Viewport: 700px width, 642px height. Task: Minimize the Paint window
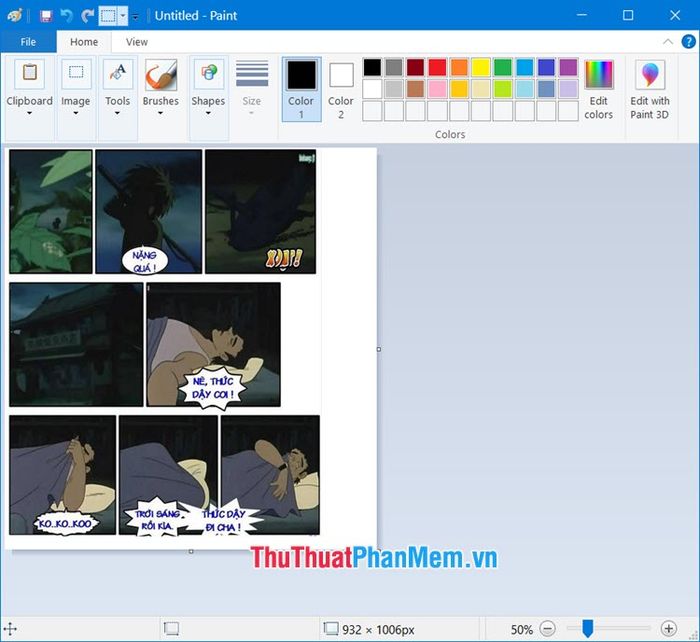(x=582, y=15)
